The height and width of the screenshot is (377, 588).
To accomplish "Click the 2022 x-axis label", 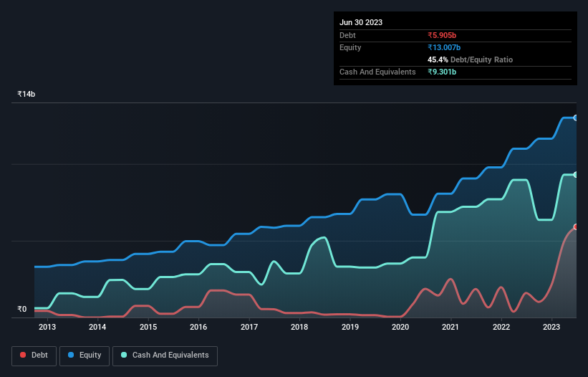I will pyautogui.click(x=501, y=327).
